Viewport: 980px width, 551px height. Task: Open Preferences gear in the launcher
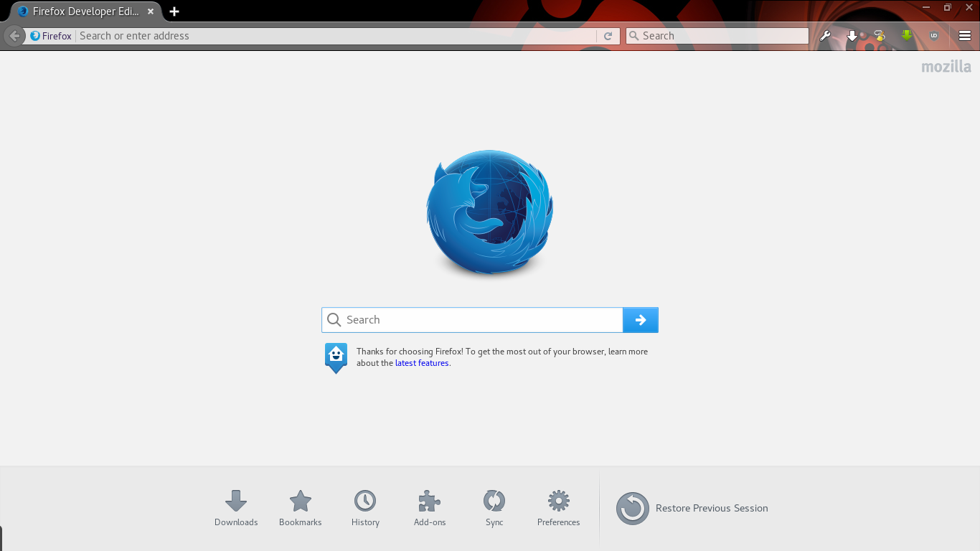click(559, 509)
